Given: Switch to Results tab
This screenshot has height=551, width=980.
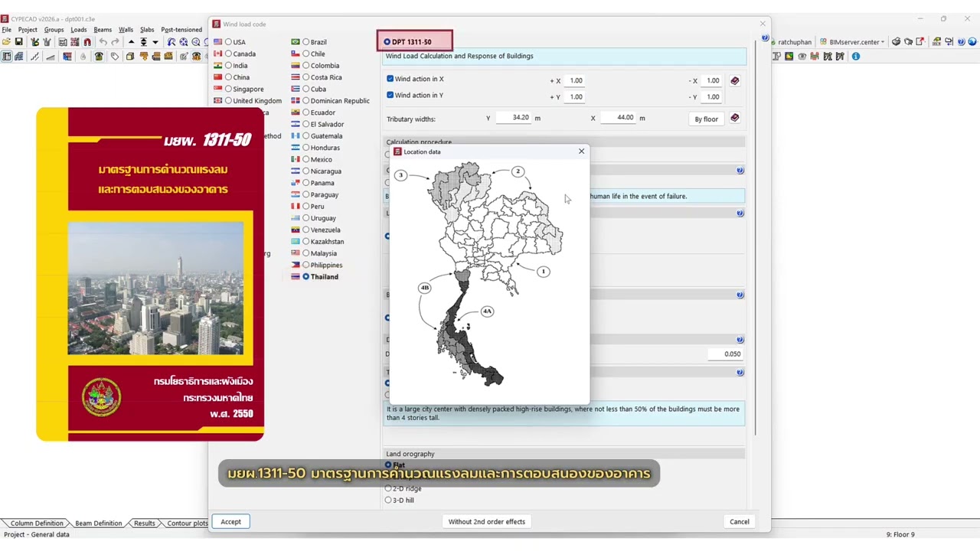Looking at the screenshot, I should [x=144, y=523].
